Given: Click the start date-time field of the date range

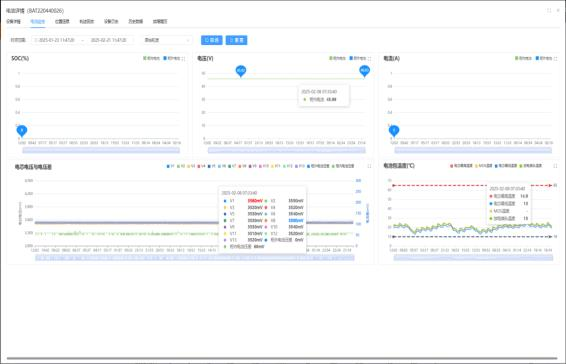Looking at the screenshot, I should [x=57, y=40].
